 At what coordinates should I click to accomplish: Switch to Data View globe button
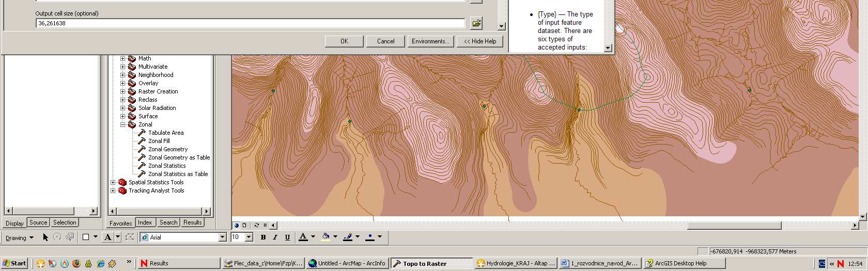pos(237,225)
